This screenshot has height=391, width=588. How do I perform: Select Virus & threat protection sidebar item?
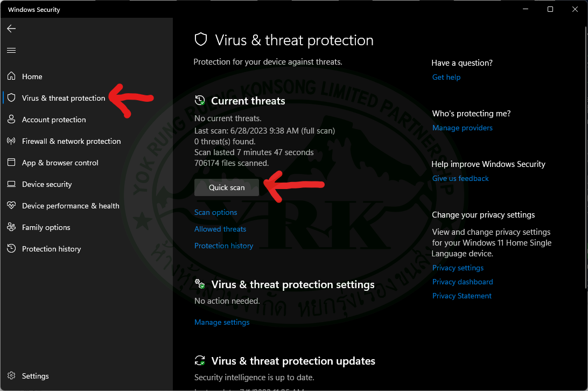click(64, 98)
